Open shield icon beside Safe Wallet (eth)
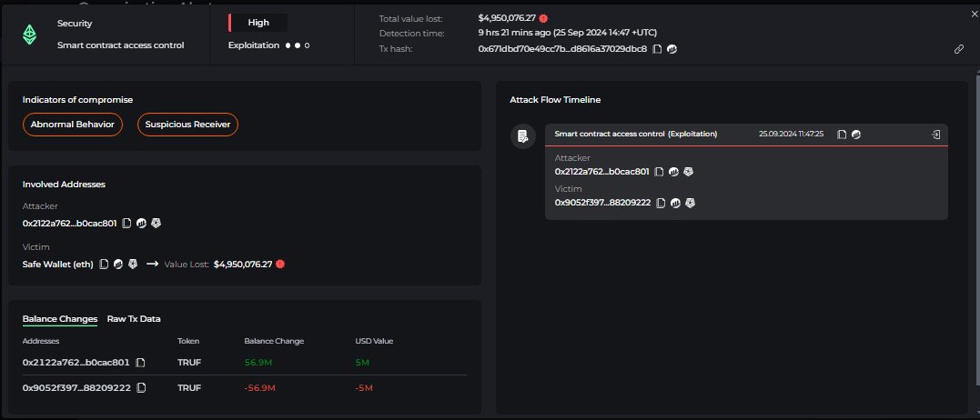Screen dimensions: 980x420 click(133, 264)
